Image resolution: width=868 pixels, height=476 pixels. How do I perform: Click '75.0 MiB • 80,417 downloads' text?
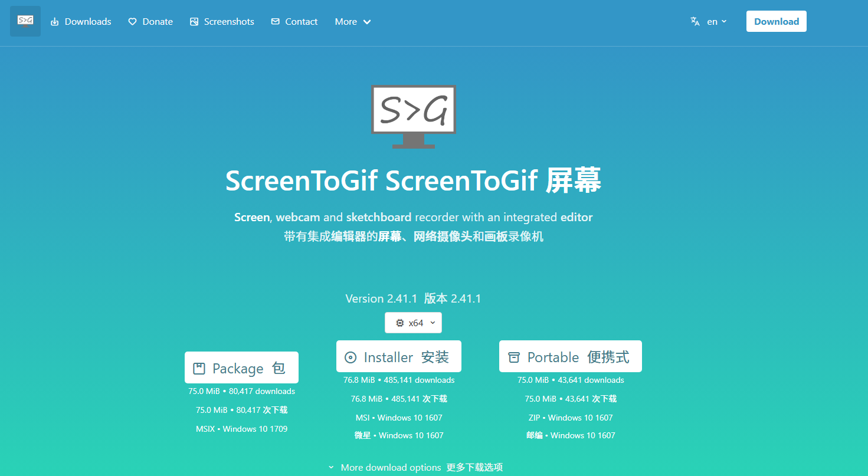(x=241, y=391)
